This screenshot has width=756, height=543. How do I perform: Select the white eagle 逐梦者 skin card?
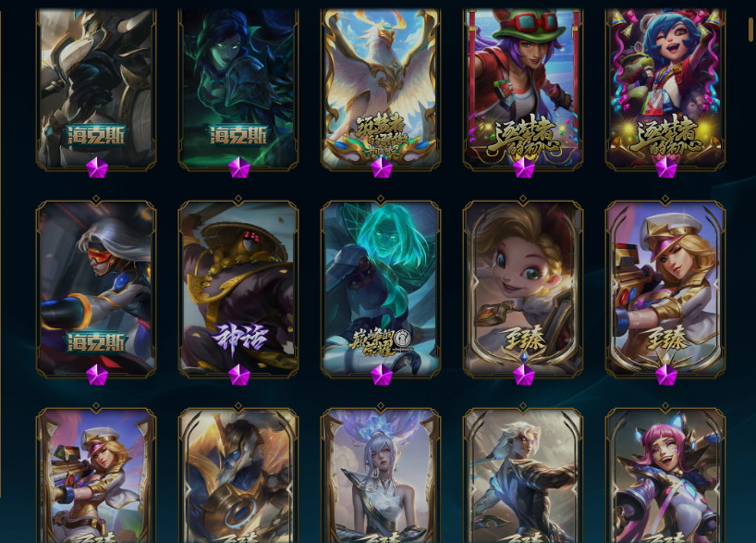point(381,90)
